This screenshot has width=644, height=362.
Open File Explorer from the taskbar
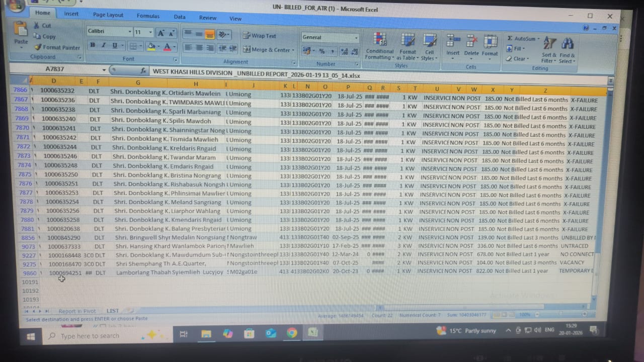click(x=206, y=333)
